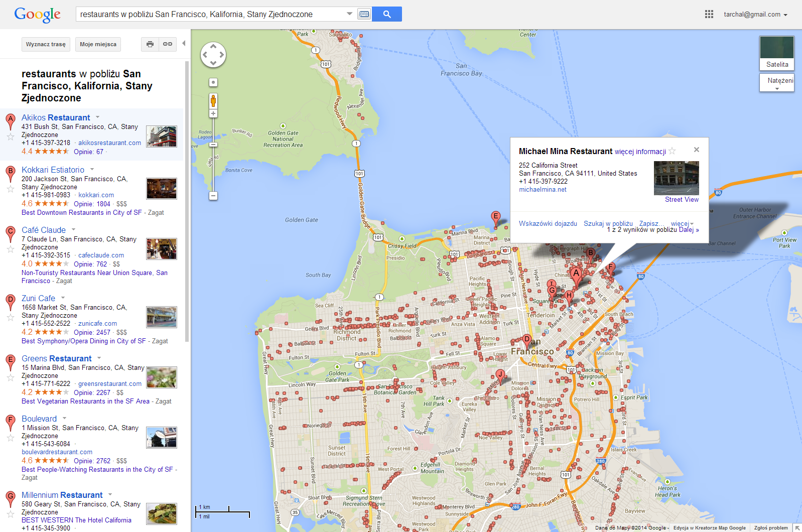This screenshot has width=802, height=532.
Task: Click marker J pin on map
Action: [500, 376]
